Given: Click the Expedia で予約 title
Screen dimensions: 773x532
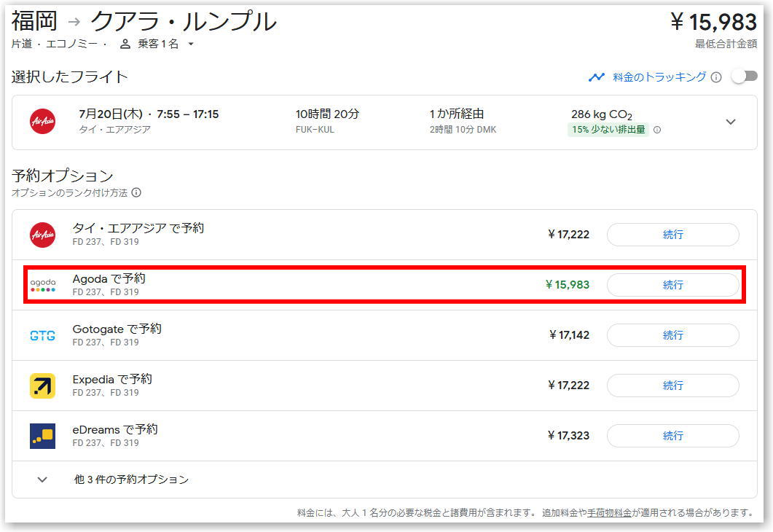Looking at the screenshot, I should point(112,379).
